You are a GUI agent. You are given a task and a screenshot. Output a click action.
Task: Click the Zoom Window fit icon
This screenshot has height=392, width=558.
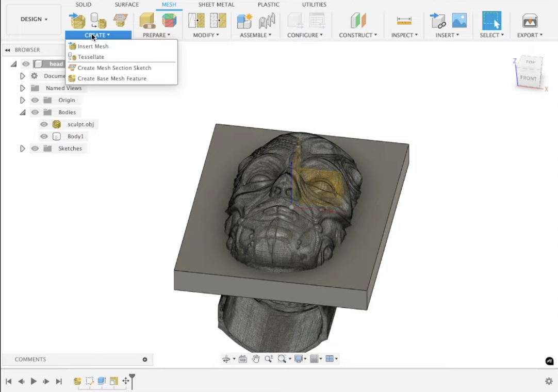pyautogui.click(x=282, y=359)
